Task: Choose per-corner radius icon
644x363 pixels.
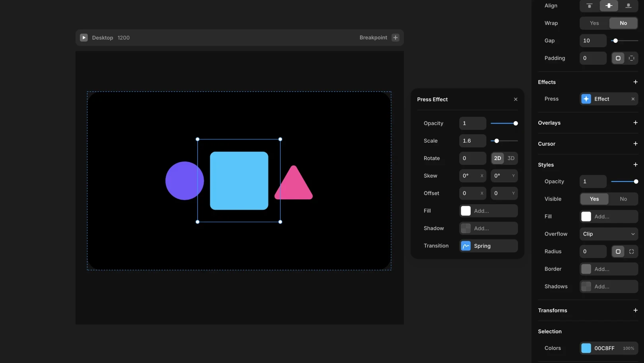Action: [631, 251]
